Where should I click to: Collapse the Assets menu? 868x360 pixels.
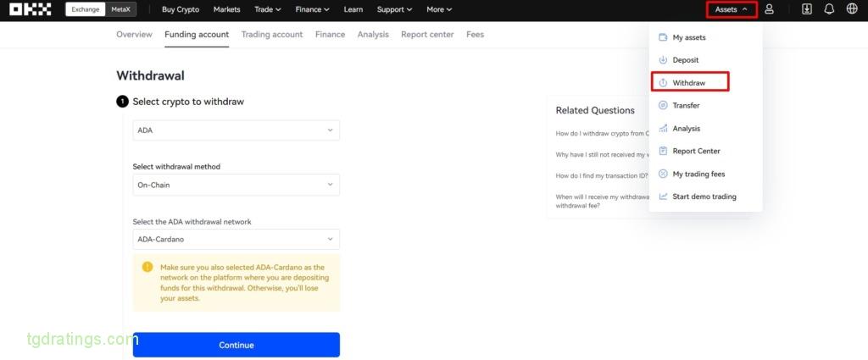click(732, 9)
